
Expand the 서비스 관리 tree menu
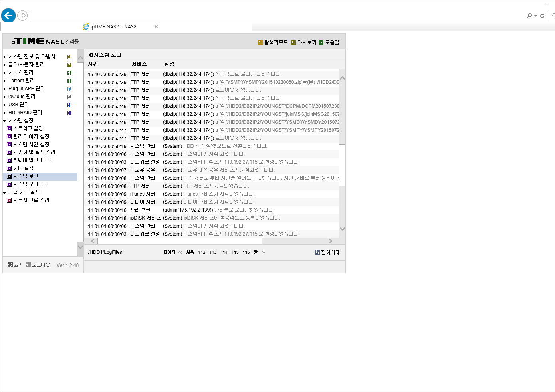[5, 73]
